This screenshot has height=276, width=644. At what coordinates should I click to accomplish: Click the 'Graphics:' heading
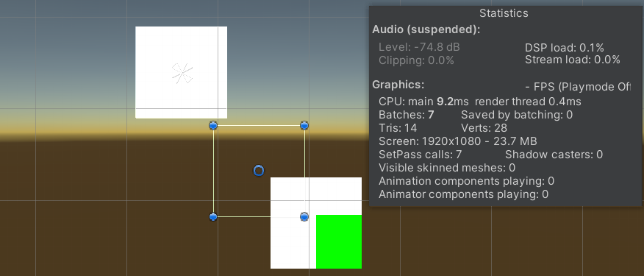pyautogui.click(x=398, y=85)
